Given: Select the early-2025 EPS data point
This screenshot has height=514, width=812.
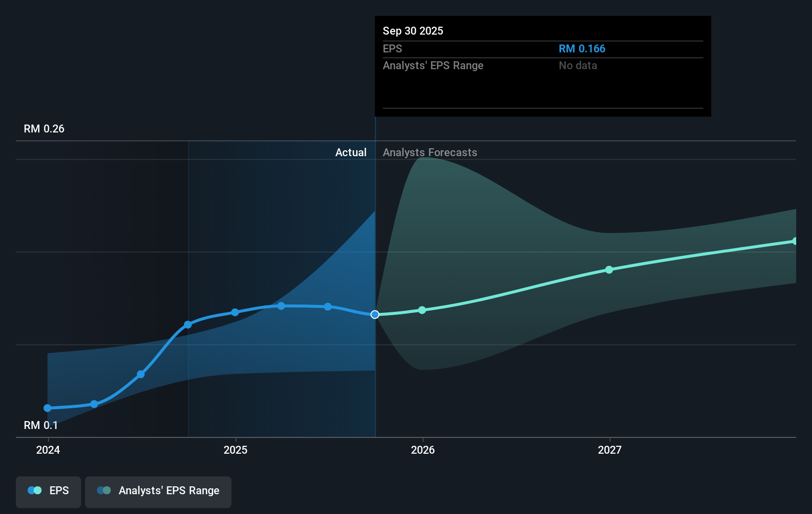Looking at the screenshot, I should [234, 312].
